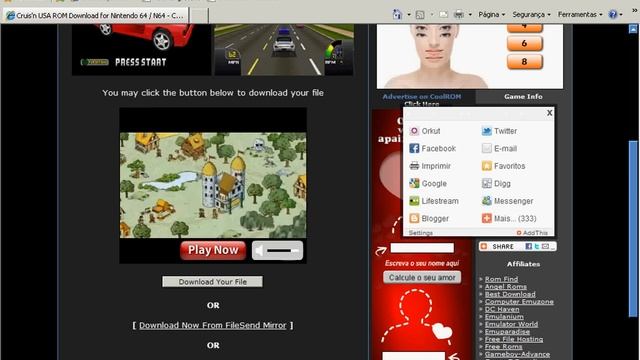Share using the Facebook icon in popup
Screen dimensions: 640x360
point(414,148)
